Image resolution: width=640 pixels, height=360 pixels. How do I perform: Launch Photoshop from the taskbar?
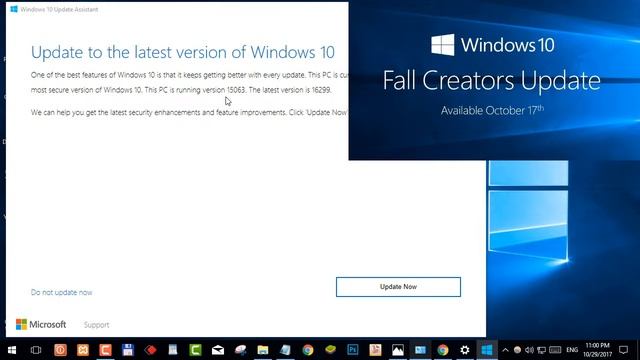tap(353, 350)
